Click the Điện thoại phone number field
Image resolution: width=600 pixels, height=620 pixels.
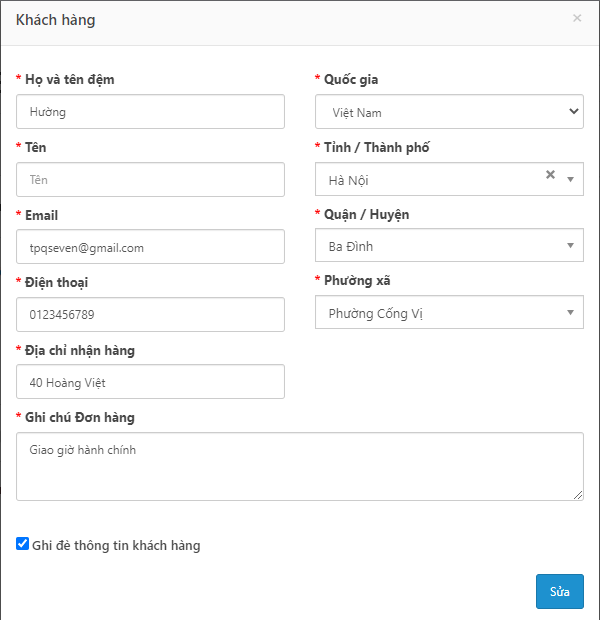pos(150,315)
